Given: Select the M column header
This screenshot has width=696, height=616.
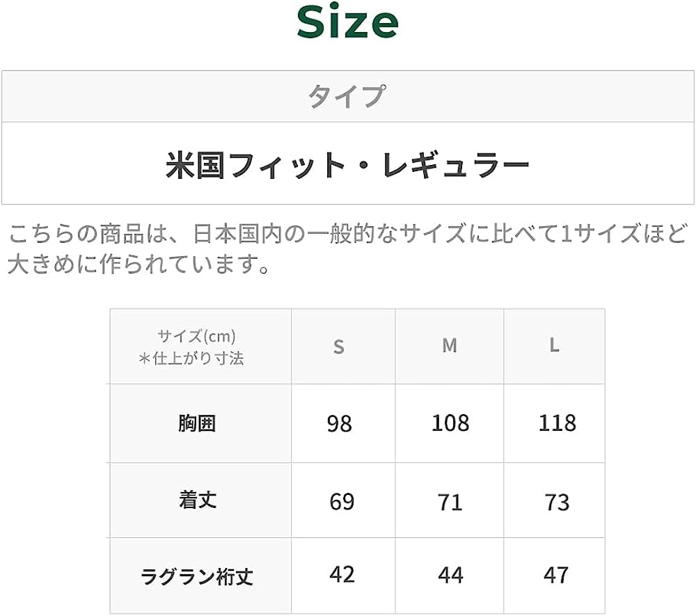Looking at the screenshot, I should (450, 345).
